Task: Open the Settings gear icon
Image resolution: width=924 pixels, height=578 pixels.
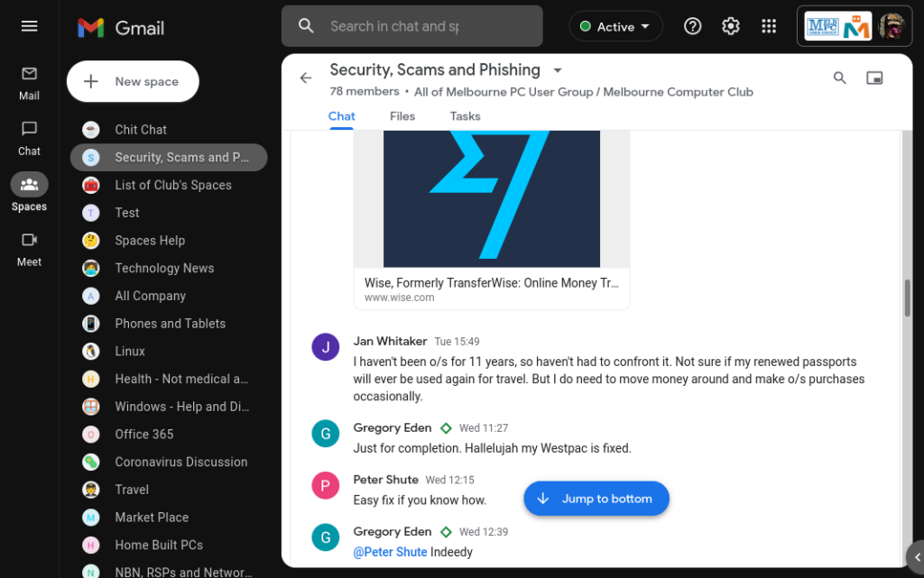Action: [x=731, y=26]
